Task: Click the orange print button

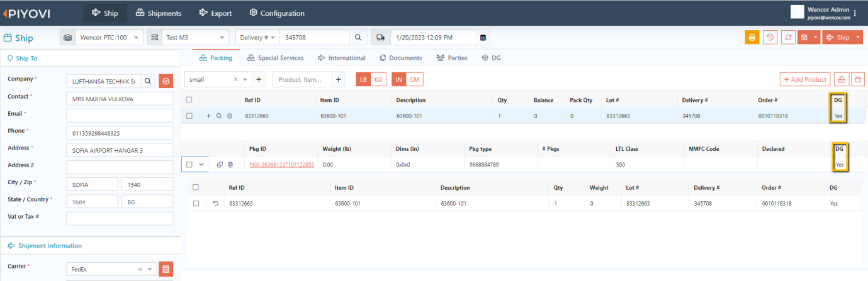Action: click(752, 38)
